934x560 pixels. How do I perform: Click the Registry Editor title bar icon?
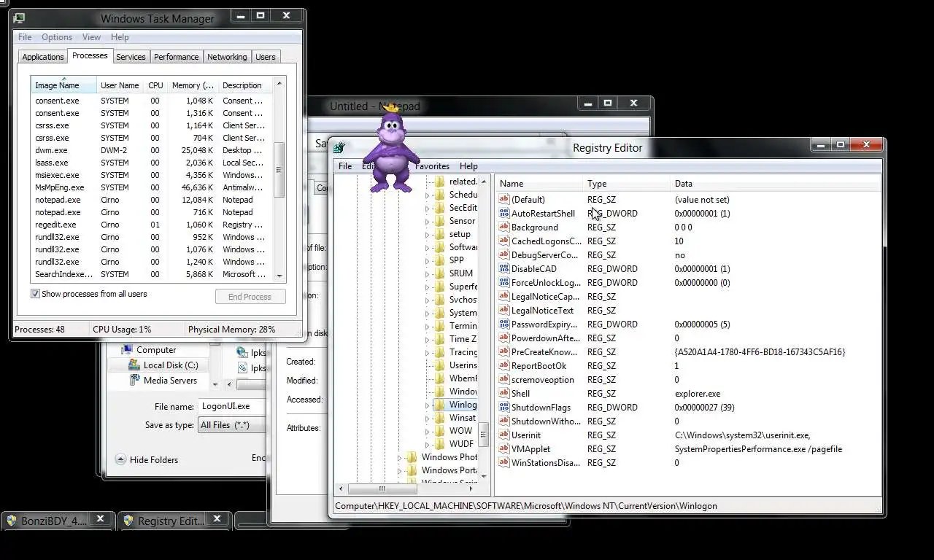pos(339,147)
